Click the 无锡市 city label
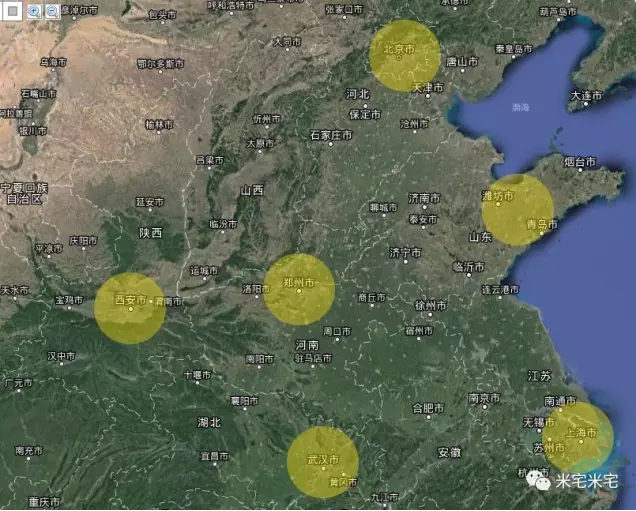 539,422
